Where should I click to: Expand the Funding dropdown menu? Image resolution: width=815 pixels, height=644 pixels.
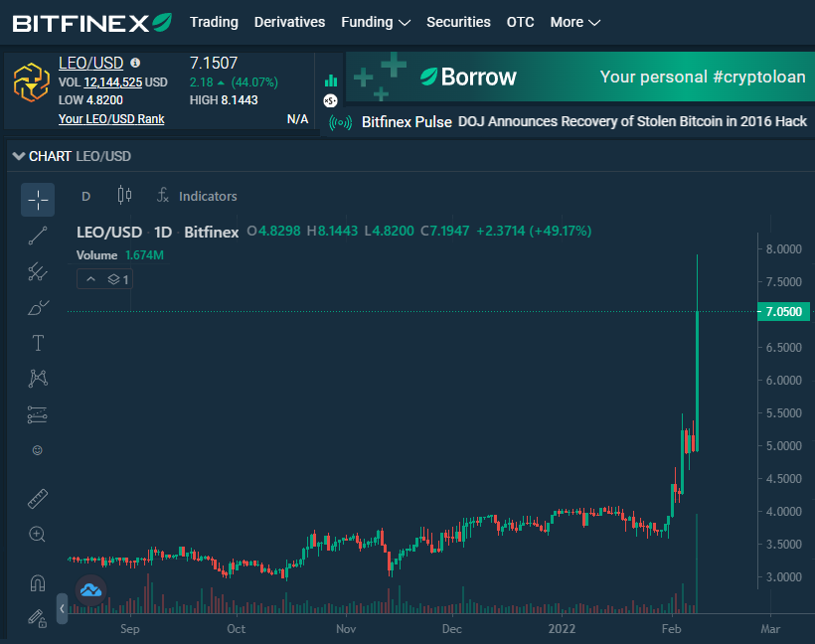376,22
